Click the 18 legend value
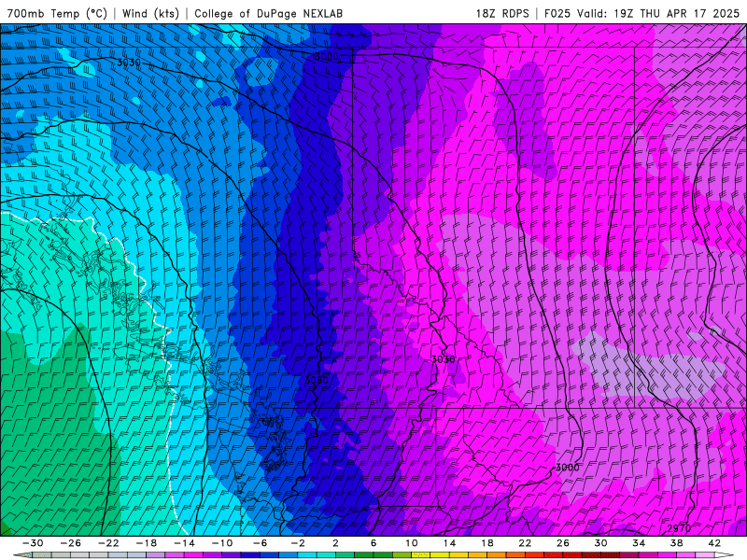 click(x=486, y=543)
